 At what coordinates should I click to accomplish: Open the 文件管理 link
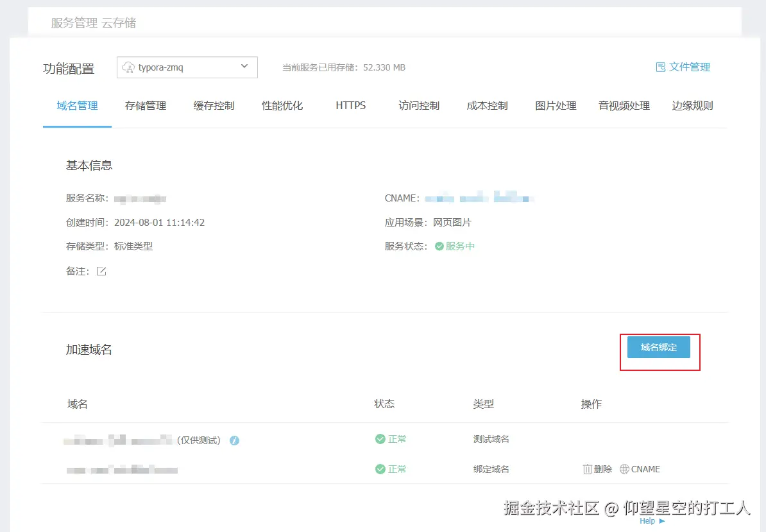point(683,67)
